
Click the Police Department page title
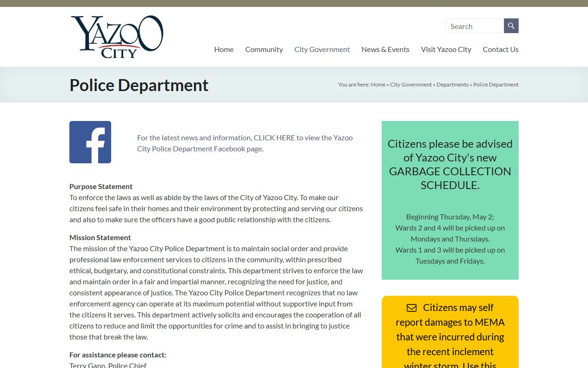[x=139, y=85]
